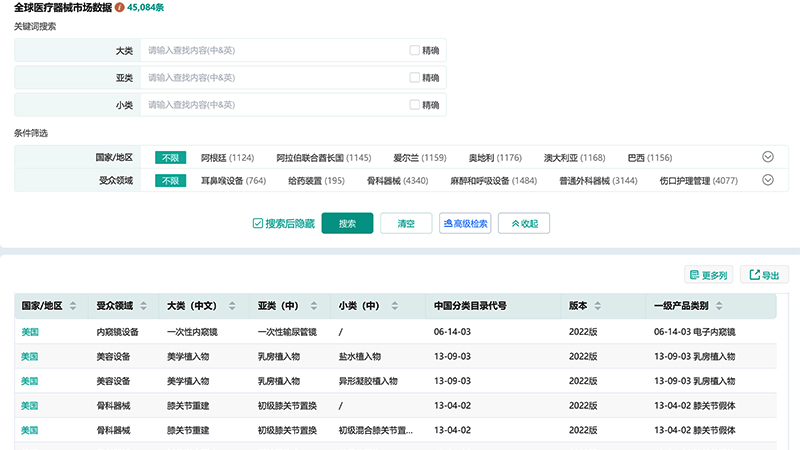Click the 导出 export button

(x=764, y=275)
